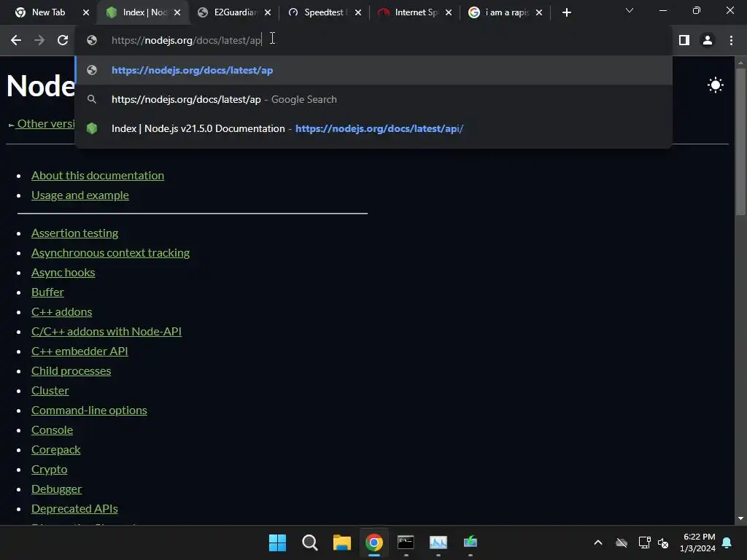Close the Internet Speed tab
Screen dimensions: 747x560
pyautogui.click(x=449, y=12)
